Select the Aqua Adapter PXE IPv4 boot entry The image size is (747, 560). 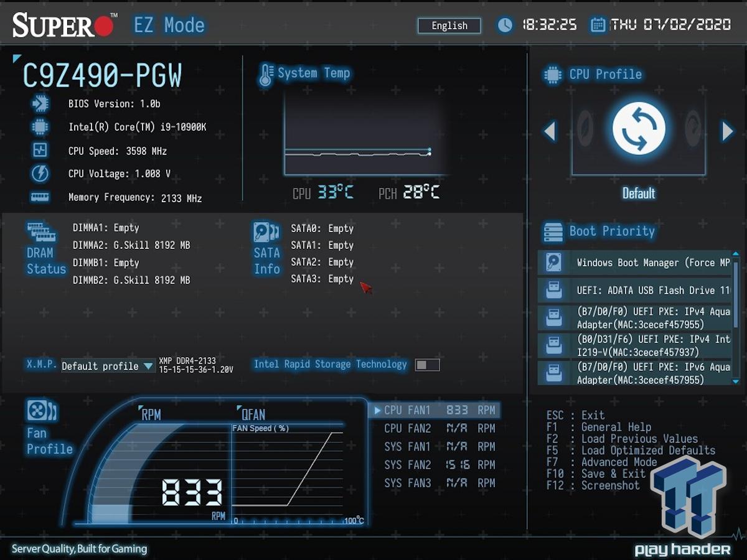(634, 317)
